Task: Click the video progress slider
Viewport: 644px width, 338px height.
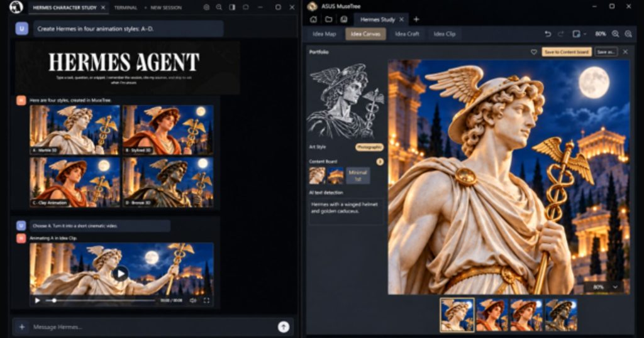Action: pyautogui.click(x=101, y=300)
